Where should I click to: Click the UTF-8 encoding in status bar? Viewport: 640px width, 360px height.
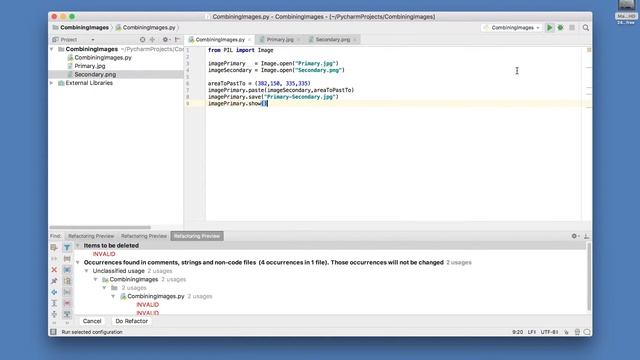coord(549,332)
